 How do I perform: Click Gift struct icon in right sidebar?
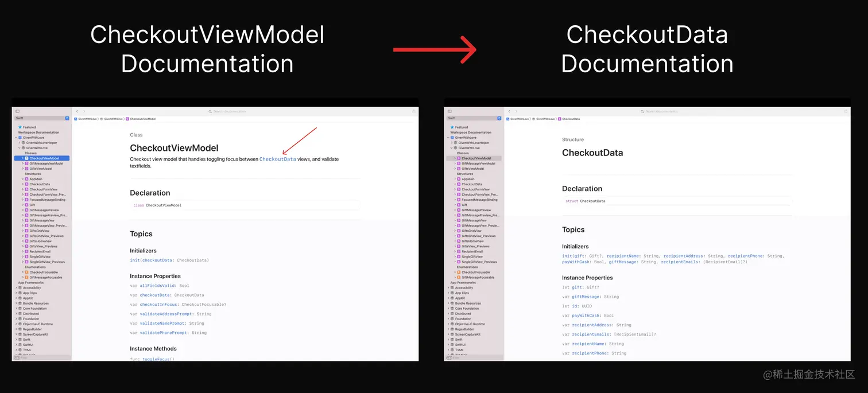coord(459,205)
